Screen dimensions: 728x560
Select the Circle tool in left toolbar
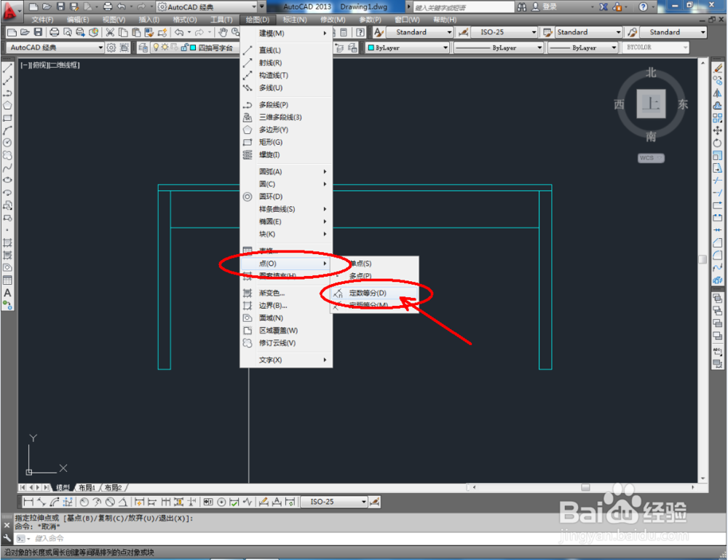pyautogui.click(x=7, y=143)
